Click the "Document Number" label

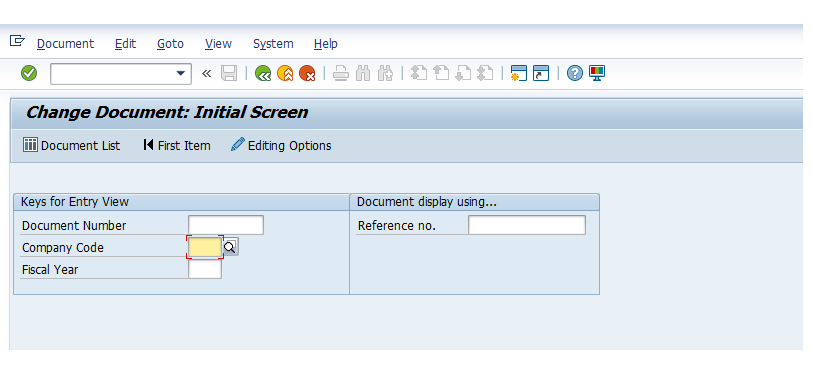pyautogui.click(x=74, y=226)
